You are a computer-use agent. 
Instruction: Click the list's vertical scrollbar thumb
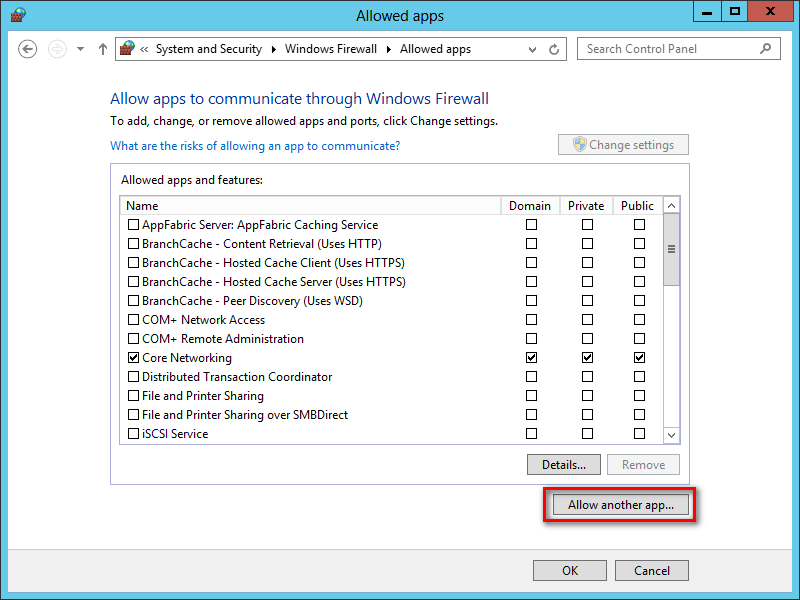(x=671, y=250)
